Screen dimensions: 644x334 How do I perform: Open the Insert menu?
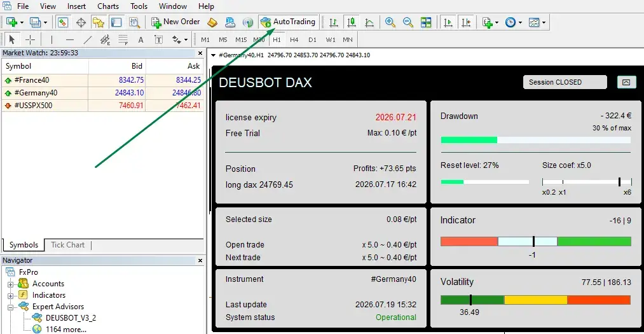77,6
